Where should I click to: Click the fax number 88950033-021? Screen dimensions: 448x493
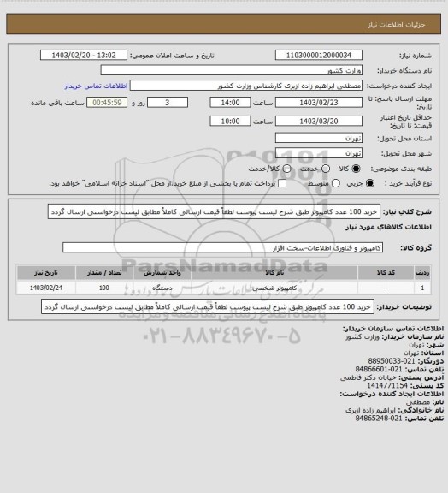pyautogui.click(x=392, y=361)
